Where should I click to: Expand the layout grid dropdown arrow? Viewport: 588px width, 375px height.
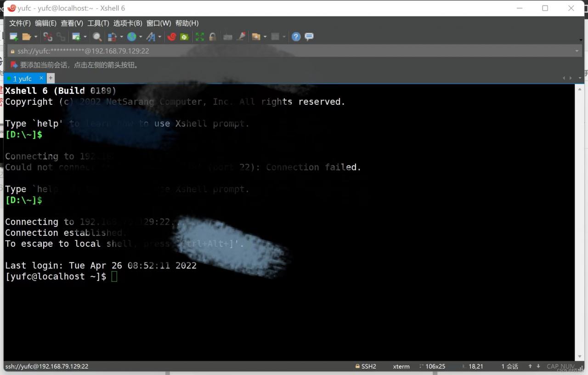click(x=284, y=37)
